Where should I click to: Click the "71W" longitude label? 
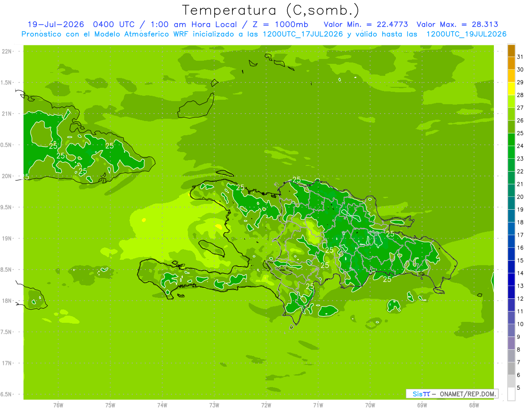(x=318, y=406)
